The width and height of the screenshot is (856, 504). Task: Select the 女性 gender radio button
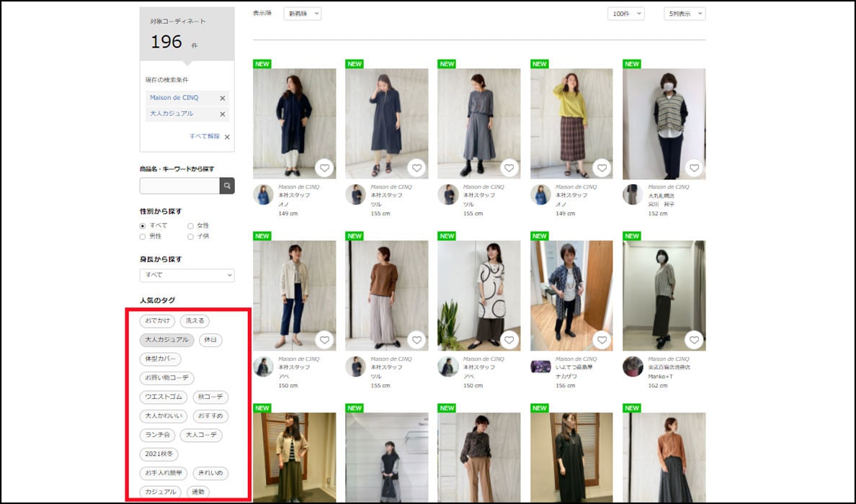coord(191,226)
